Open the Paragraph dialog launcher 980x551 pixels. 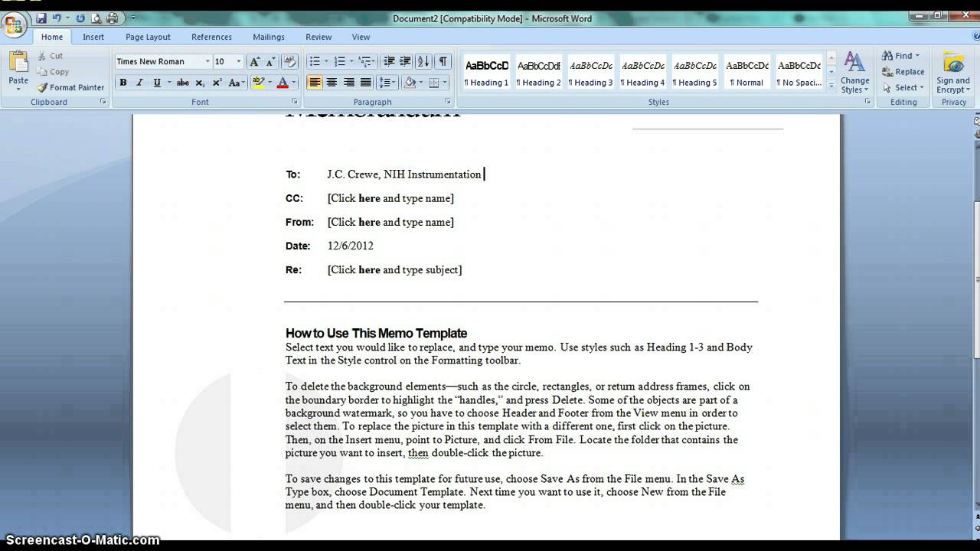pyautogui.click(x=448, y=102)
